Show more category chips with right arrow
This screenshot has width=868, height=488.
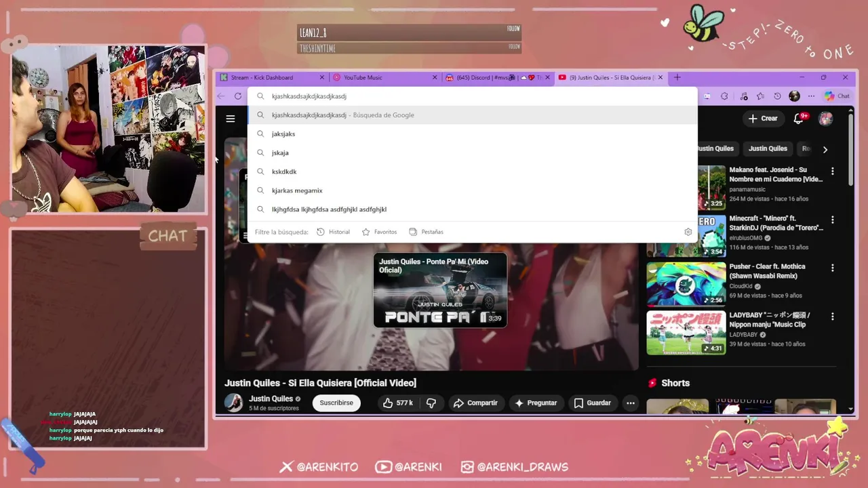(825, 149)
